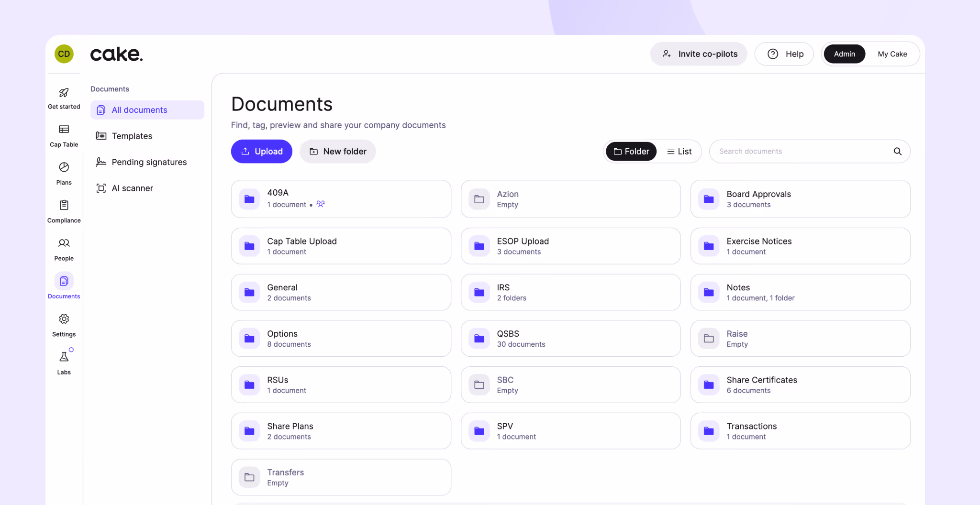
Task: Switch to List view
Action: (x=679, y=152)
